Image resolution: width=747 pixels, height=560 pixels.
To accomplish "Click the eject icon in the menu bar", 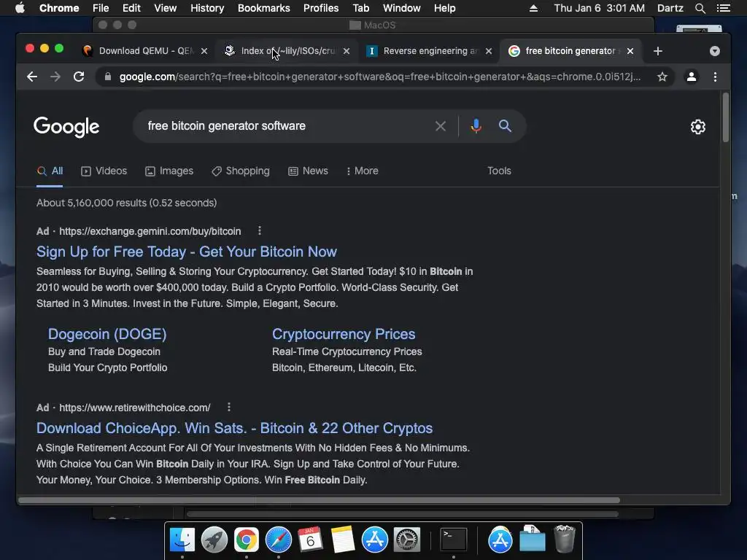I will coord(533,8).
